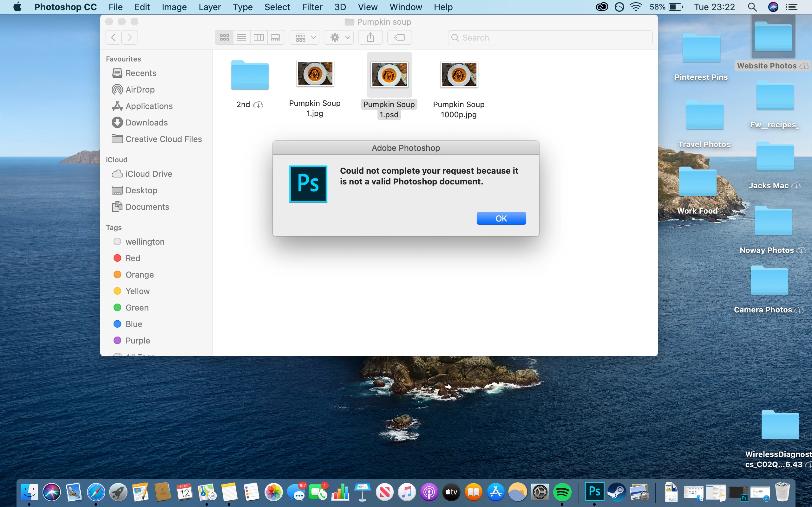Switch Finder to list view
Viewport: 812px width, 507px height.
pyautogui.click(x=242, y=37)
